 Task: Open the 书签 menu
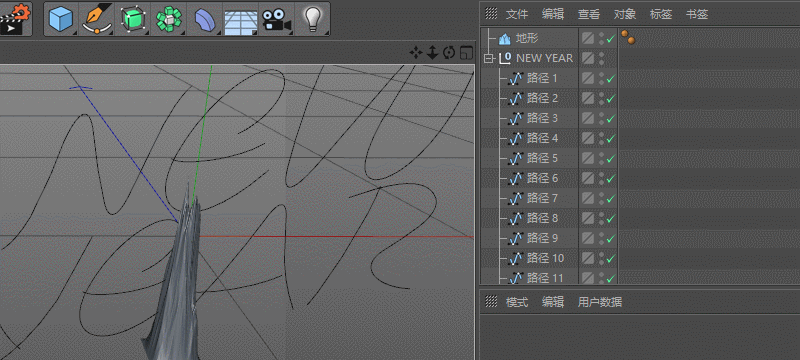pos(697,14)
